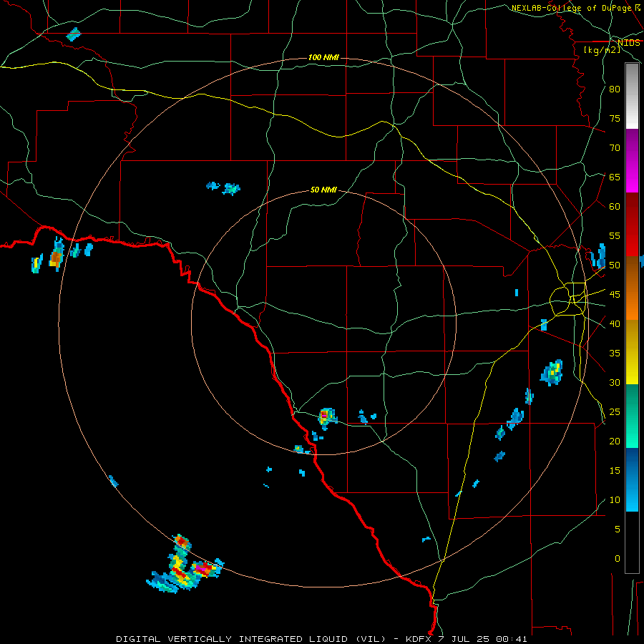
Task: Click the 40 value on the scale
Action: point(615,323)
